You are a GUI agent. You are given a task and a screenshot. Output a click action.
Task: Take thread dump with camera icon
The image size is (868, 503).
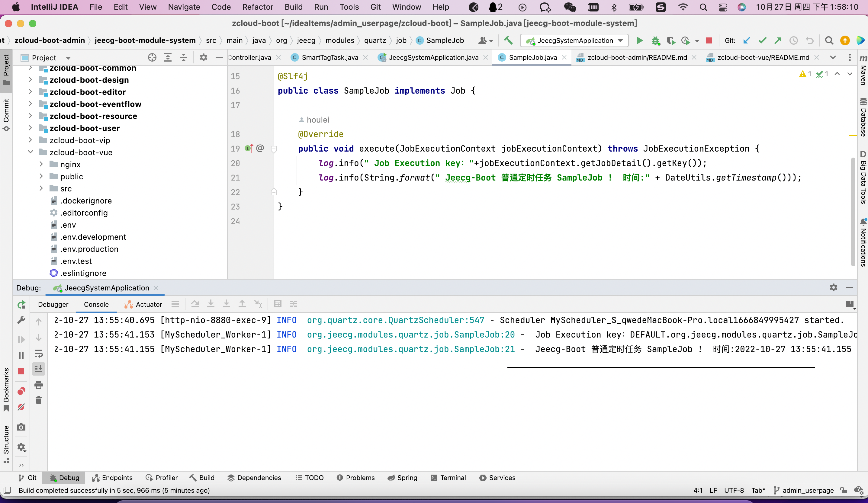[x=21, y=427]
